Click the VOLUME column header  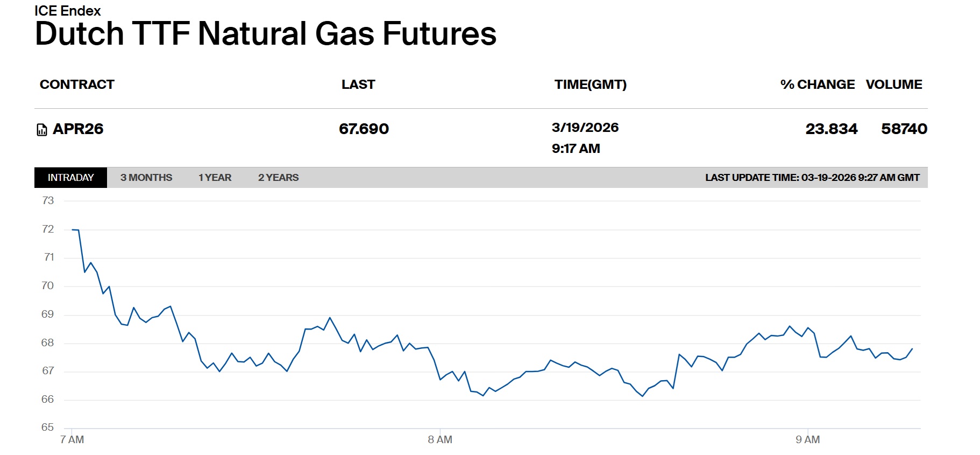(894, 85)
